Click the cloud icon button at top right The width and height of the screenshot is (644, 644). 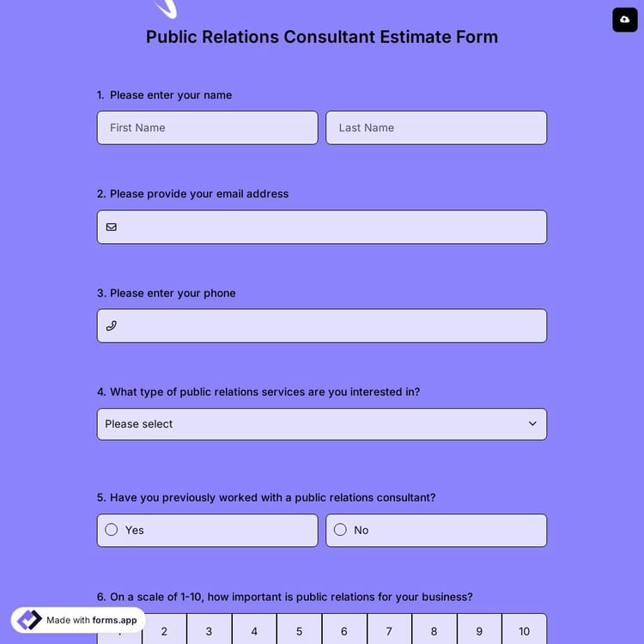click(x=624, y=19)
